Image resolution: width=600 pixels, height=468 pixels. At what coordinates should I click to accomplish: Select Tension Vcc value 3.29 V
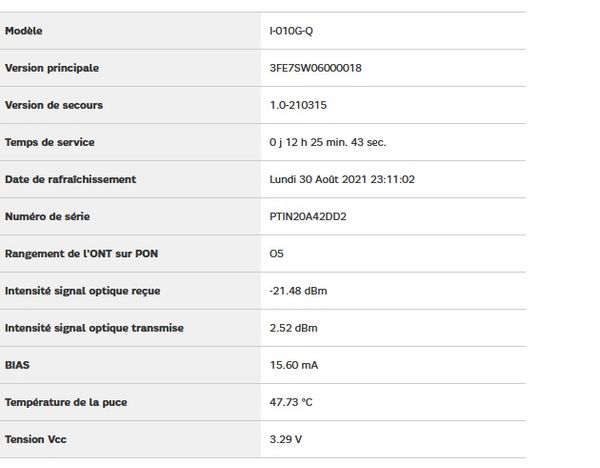click(x=285, y=439)
